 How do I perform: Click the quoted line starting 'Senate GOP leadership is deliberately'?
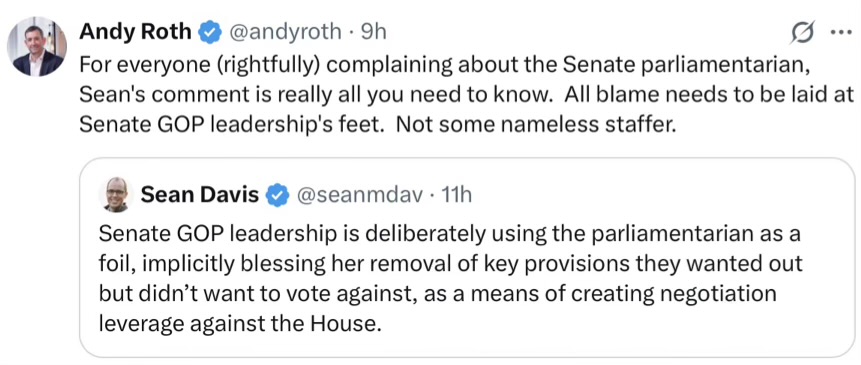coord(449,234)
